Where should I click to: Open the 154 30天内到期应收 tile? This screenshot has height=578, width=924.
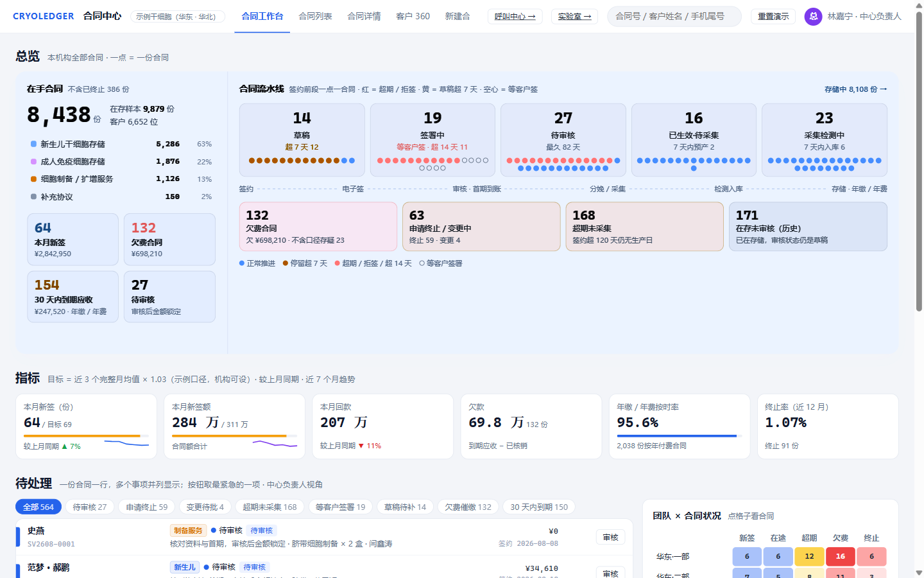click(73, 297)
